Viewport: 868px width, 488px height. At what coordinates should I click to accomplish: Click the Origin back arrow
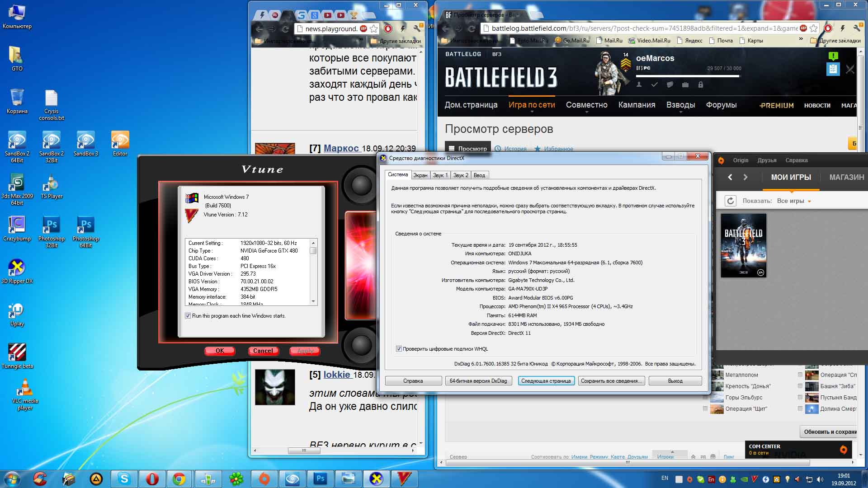[x=730, y=177]
